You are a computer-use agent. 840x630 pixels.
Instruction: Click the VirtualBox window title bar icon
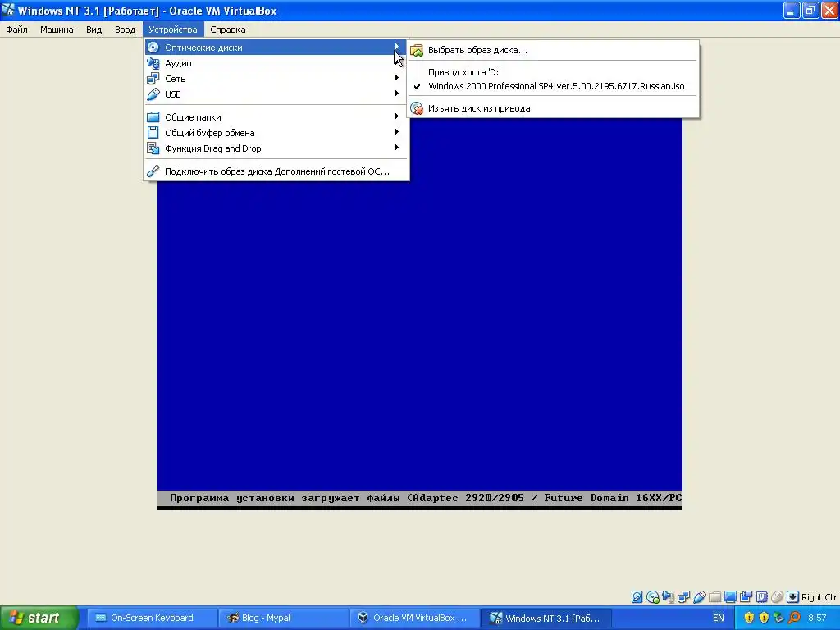8,10
